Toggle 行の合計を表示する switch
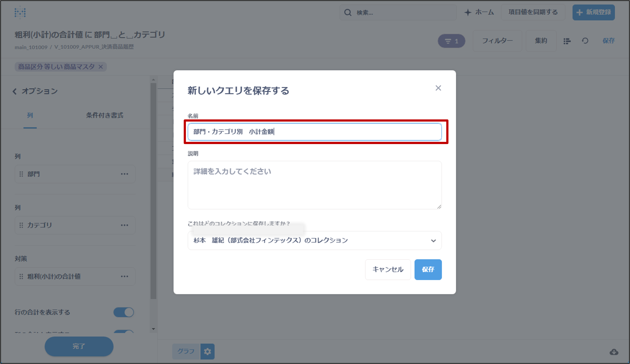The image size is (630, 364). click(x=124, y=312)
